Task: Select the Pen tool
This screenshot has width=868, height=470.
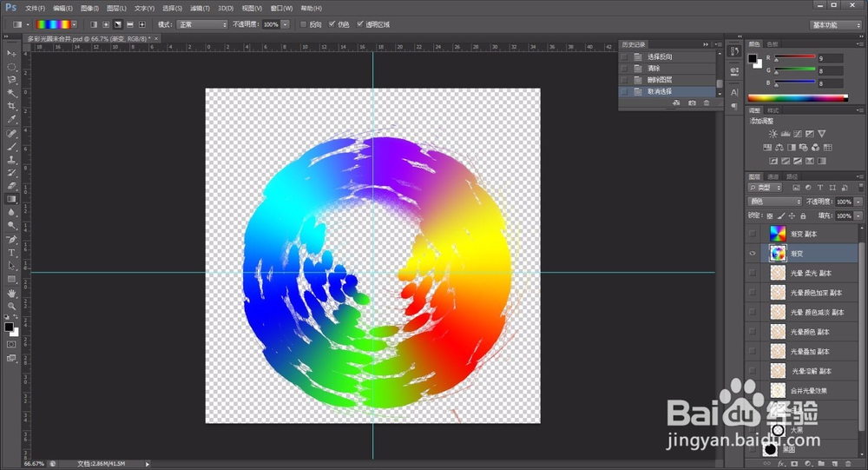Action: pos(11,240)
